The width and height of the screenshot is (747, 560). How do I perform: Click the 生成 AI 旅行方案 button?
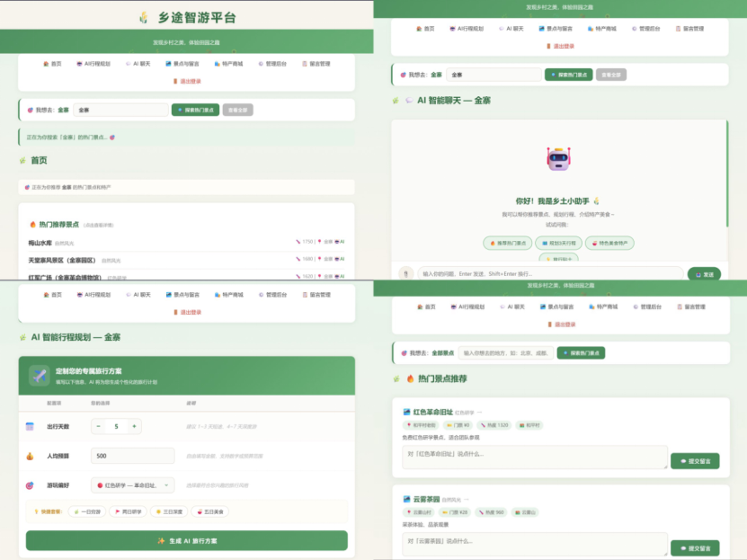(x=187, y=540)
